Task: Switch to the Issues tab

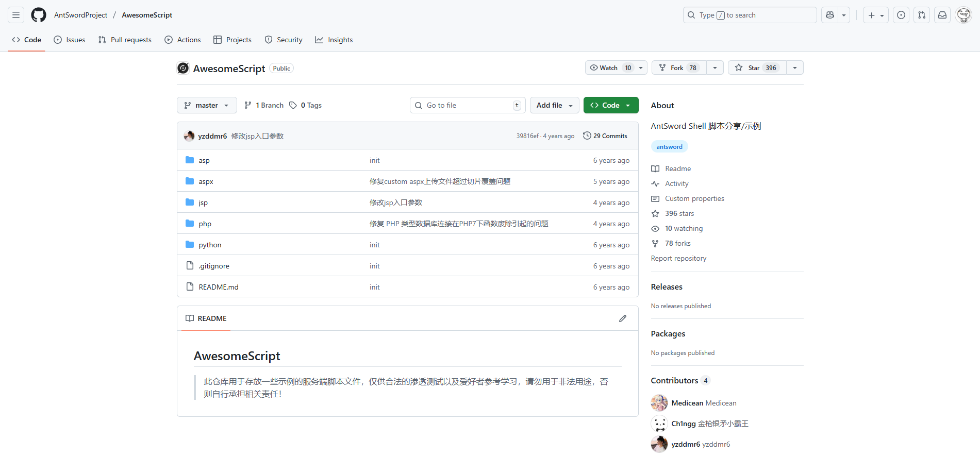Action: [x=70, y=40]
